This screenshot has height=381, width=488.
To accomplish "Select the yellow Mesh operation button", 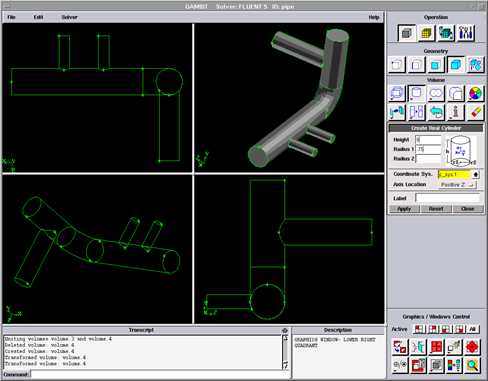I will tap(426, 33).
